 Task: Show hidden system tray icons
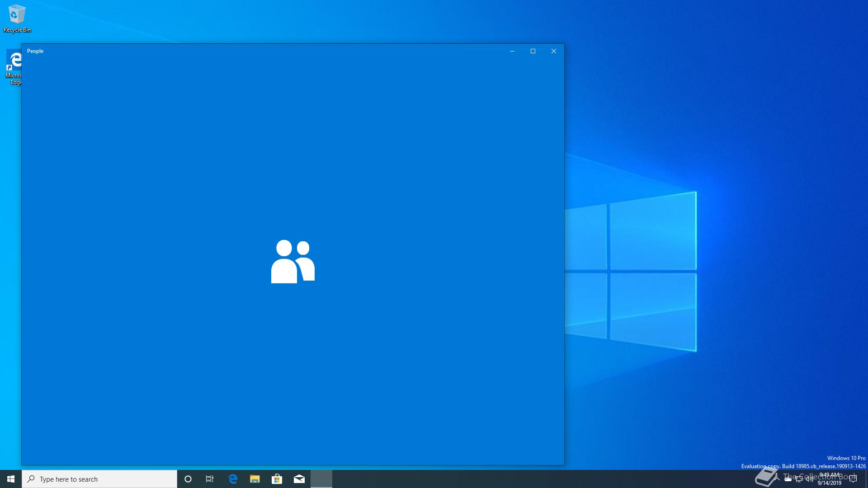777,479
